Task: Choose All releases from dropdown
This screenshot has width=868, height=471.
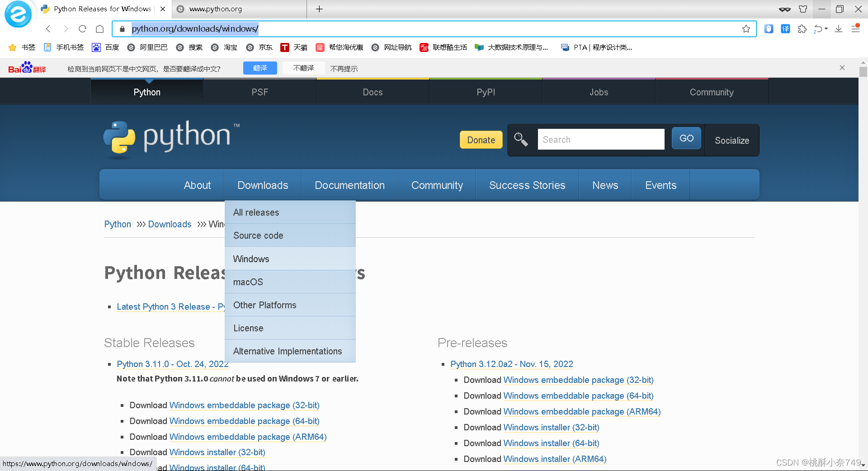Action: click(290, 212)
